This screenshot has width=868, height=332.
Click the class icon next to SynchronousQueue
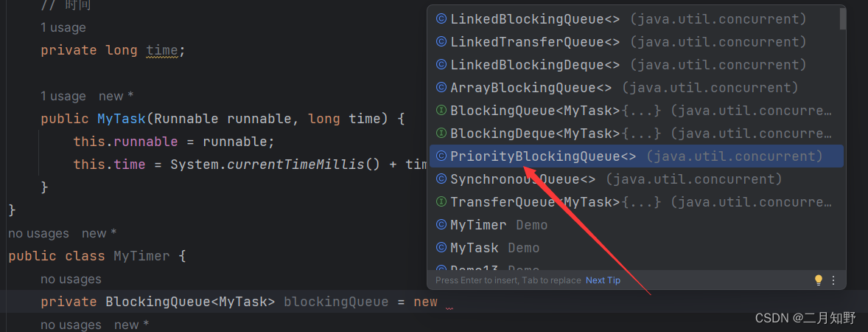pos(441,179)
